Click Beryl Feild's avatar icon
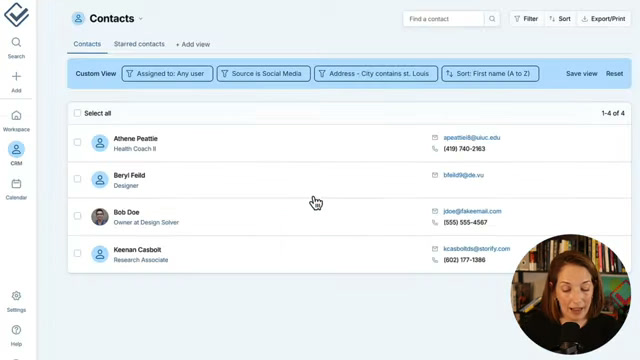Screen dimensions: 640x360 (x=100, y=180)
